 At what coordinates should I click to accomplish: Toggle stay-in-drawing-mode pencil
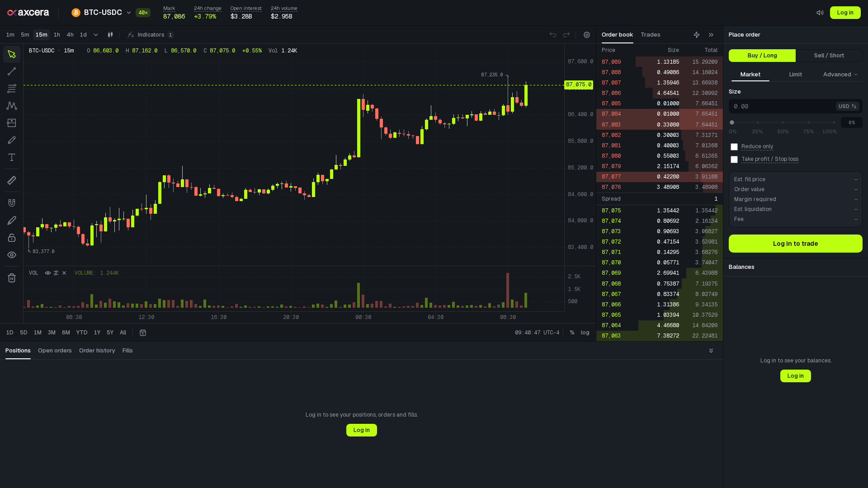pos(12,221)
